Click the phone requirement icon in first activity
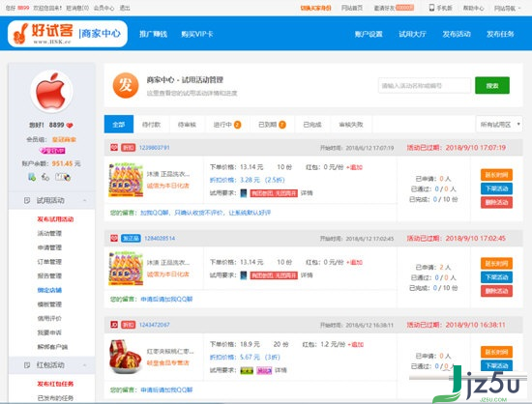This screenshot has height=404, width=532. tap(243, 193)
